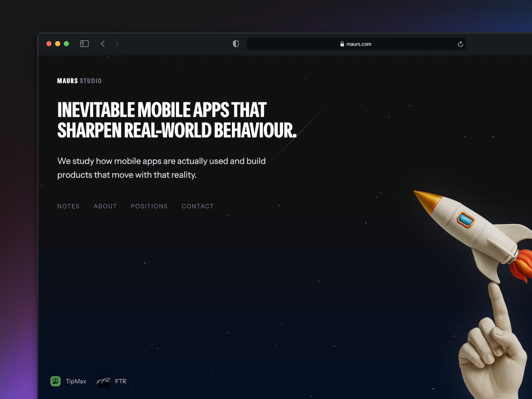
Task: Minimize the window with yellow button
Action: tap(58, 44)
